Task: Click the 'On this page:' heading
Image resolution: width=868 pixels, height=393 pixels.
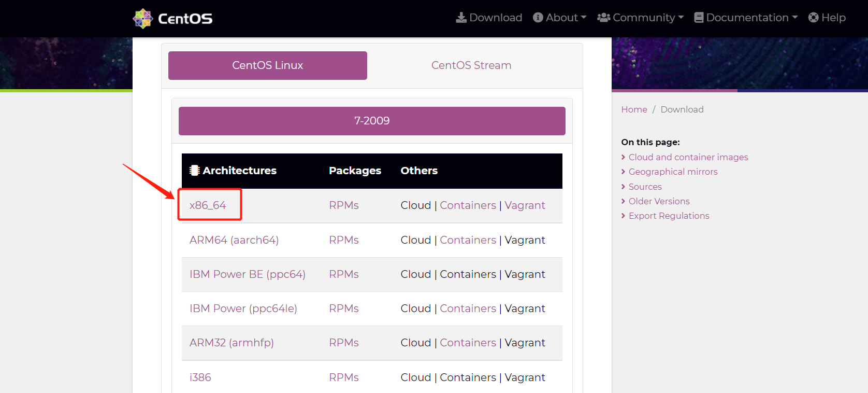Action: [650, 142]
